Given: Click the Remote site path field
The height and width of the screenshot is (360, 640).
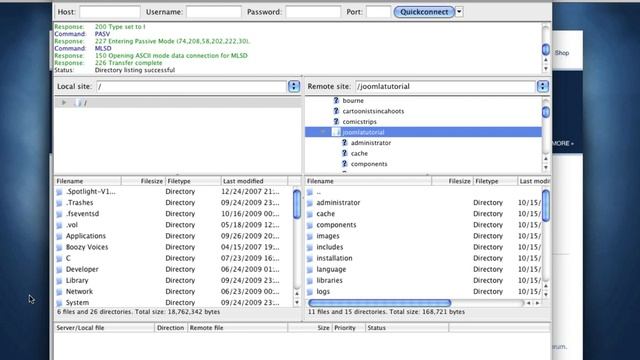Looking at the screenshot, I should coord(445,87).
